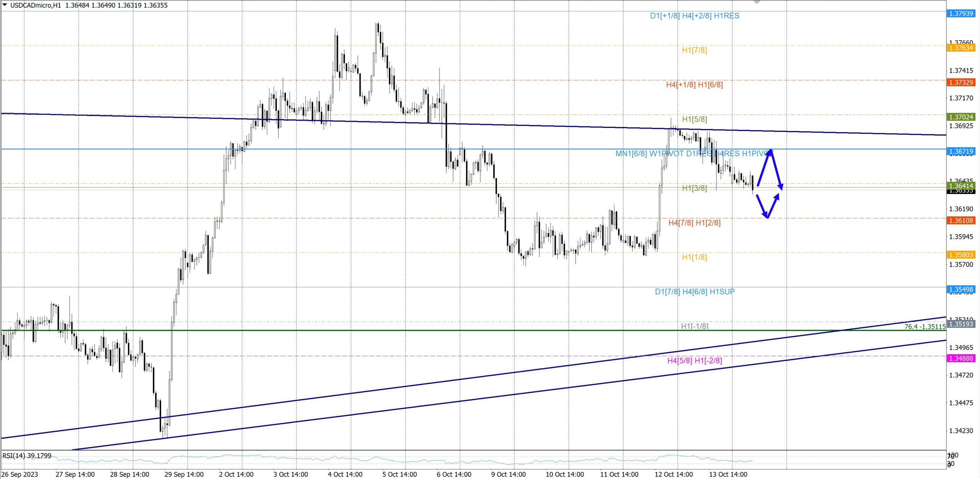Select the magenta 1.34888 price label
980x479 pixels.
(x=961, y=358)
